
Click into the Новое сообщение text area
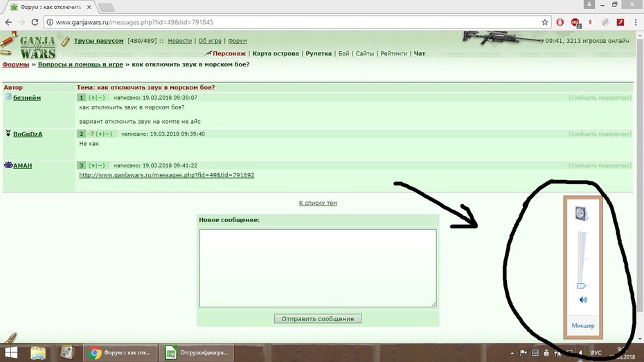tap(318, 268)
